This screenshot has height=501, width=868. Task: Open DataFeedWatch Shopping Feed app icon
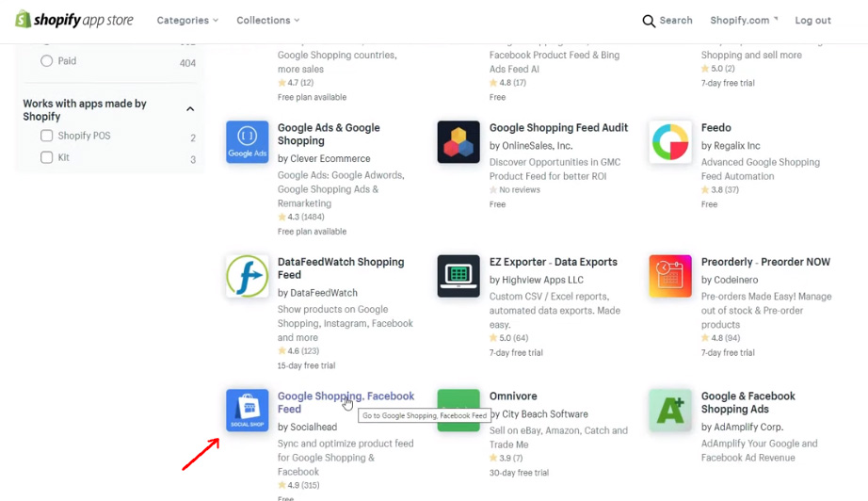tap(247, 276)
